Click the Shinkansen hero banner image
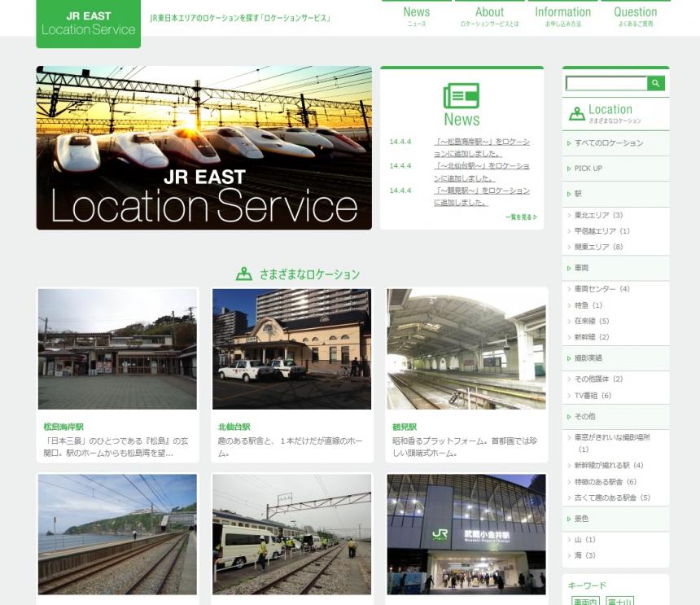Screen dimensions: 700x605 click(204, 148)
